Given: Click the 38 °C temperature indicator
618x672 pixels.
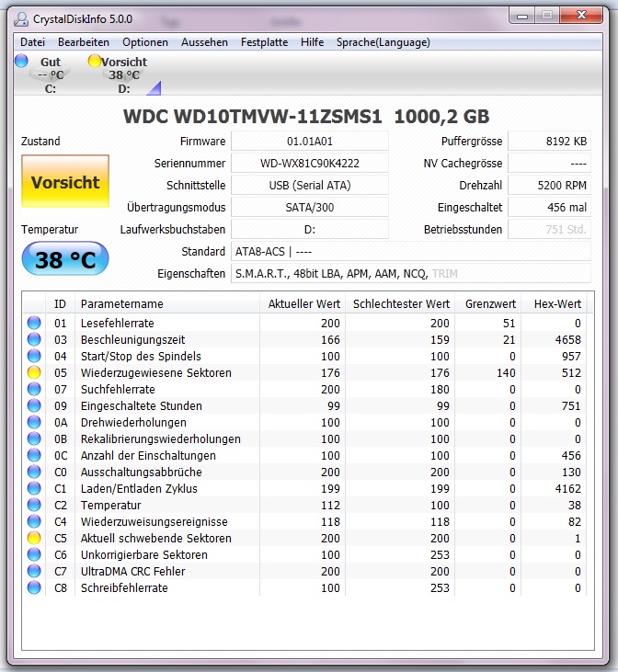Looking at the screenshot, I should pos(65,258).
